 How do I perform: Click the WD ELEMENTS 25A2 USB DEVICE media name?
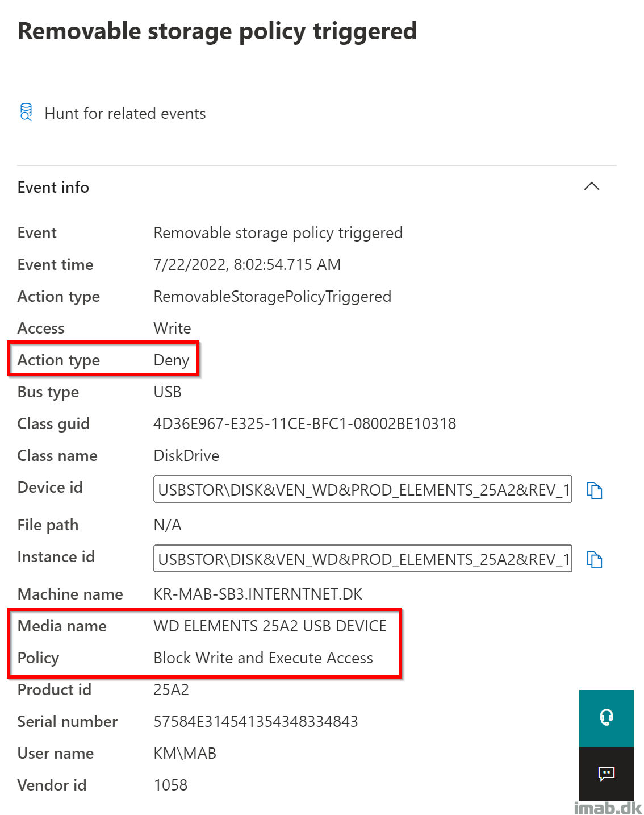[x=270, y=626]
